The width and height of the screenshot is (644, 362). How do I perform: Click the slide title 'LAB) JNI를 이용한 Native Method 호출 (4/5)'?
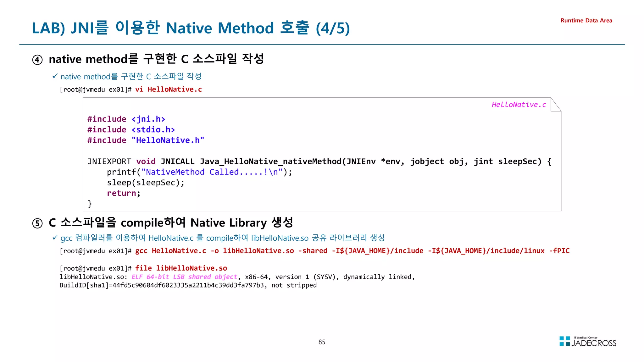click(191, 28)
